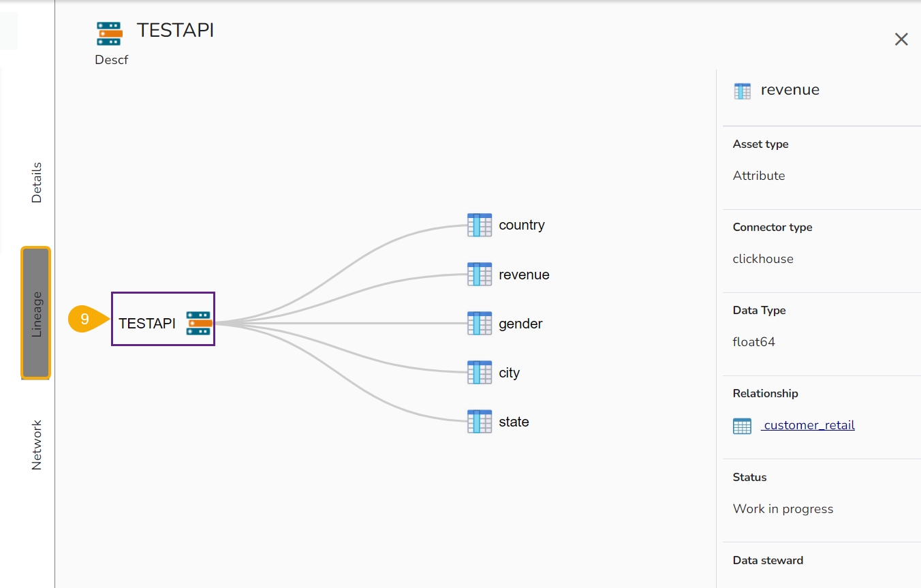
Task: Click the Descf description text
Action: 112,60
